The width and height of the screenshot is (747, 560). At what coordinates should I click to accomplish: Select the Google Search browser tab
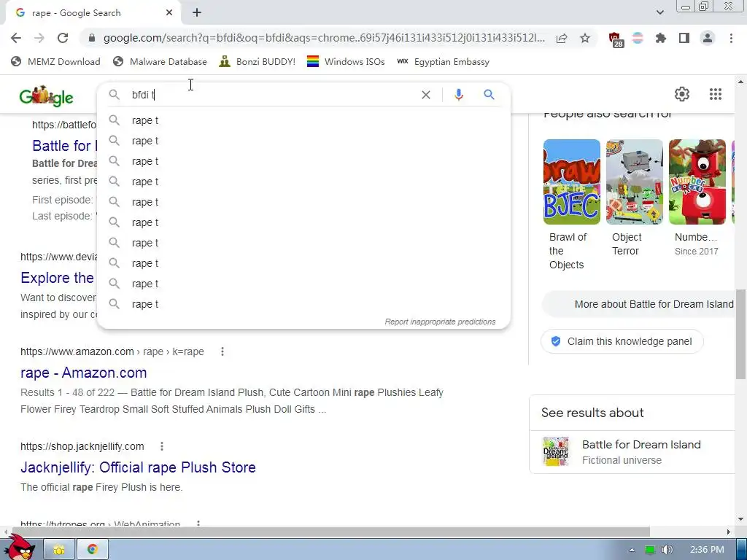93,13
